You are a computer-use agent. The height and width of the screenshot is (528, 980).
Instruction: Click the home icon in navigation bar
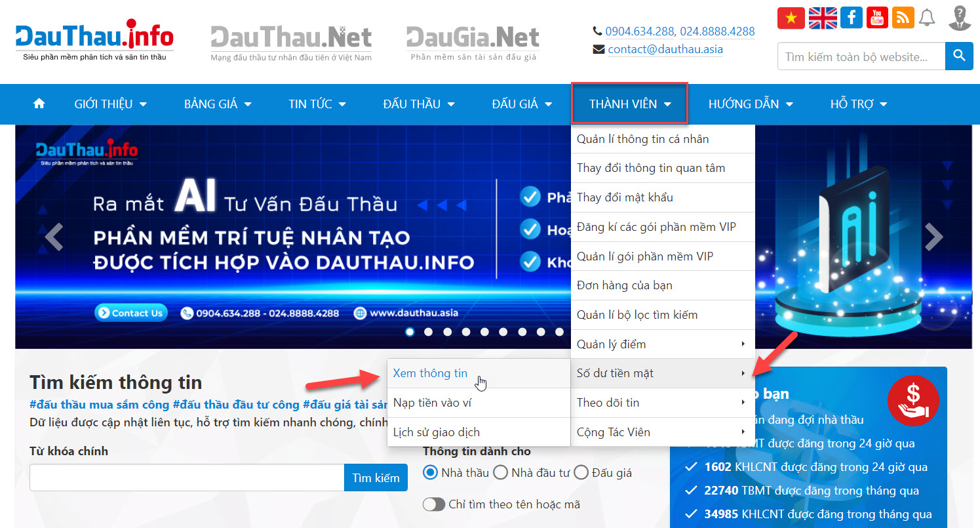pos(39,104)
